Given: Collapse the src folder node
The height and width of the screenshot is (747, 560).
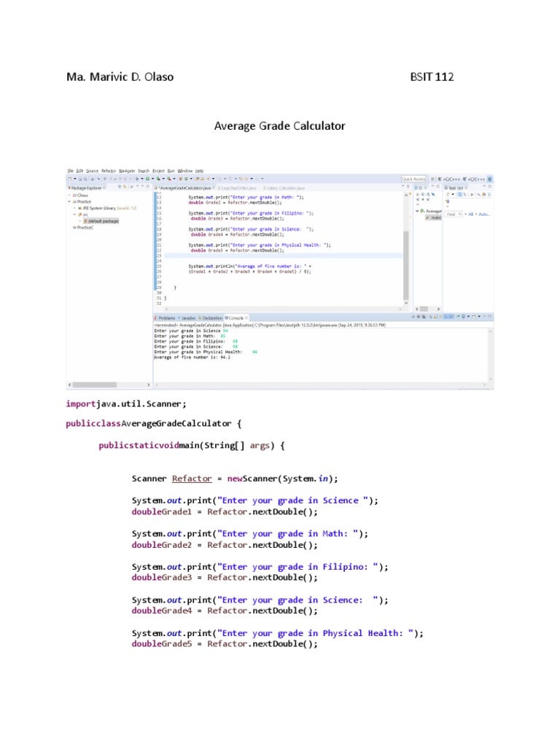Looking at the screenshot, I should (x=74, y=215).
